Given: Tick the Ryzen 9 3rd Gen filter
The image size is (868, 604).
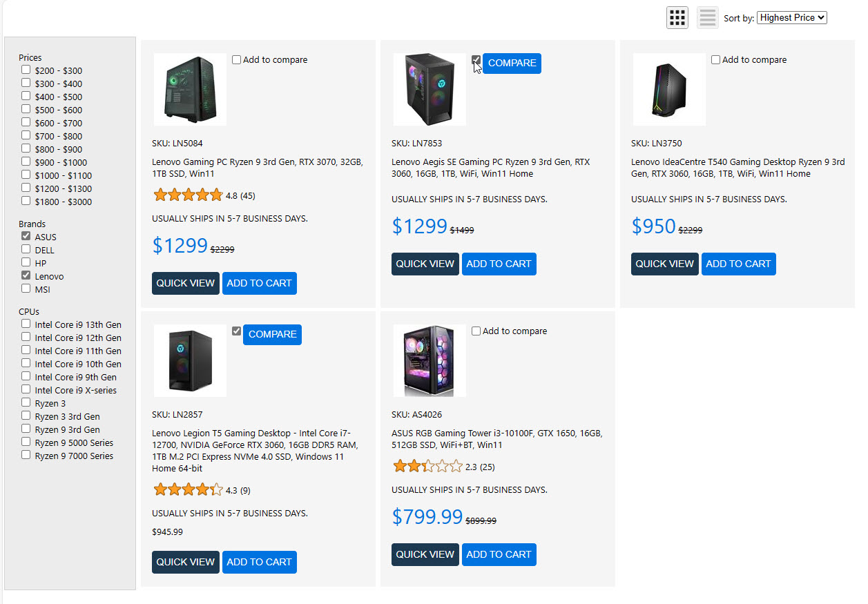Looking at the screenshot, I should tap(26, 429).
